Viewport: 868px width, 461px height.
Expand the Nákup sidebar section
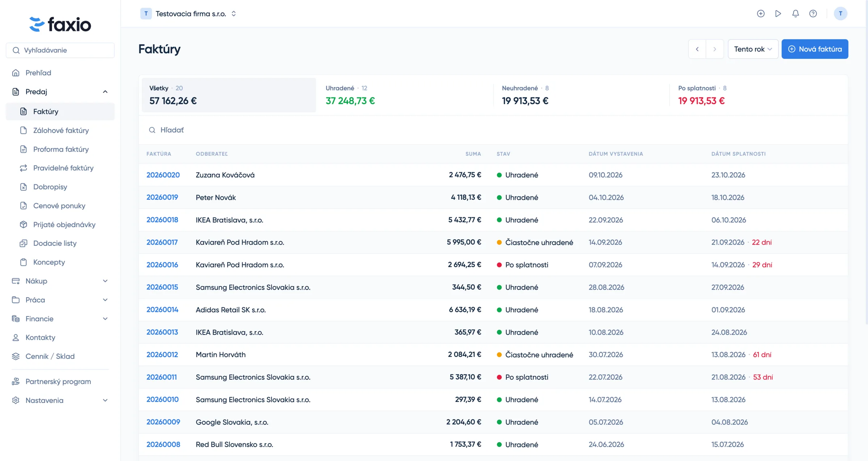(60, 281)
